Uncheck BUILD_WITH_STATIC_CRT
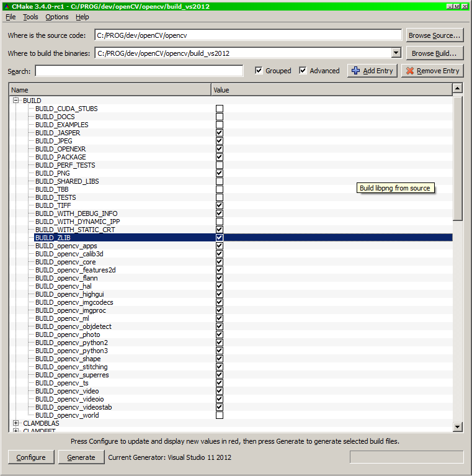This screenshot has width=472, height=476. click(220, 230)
